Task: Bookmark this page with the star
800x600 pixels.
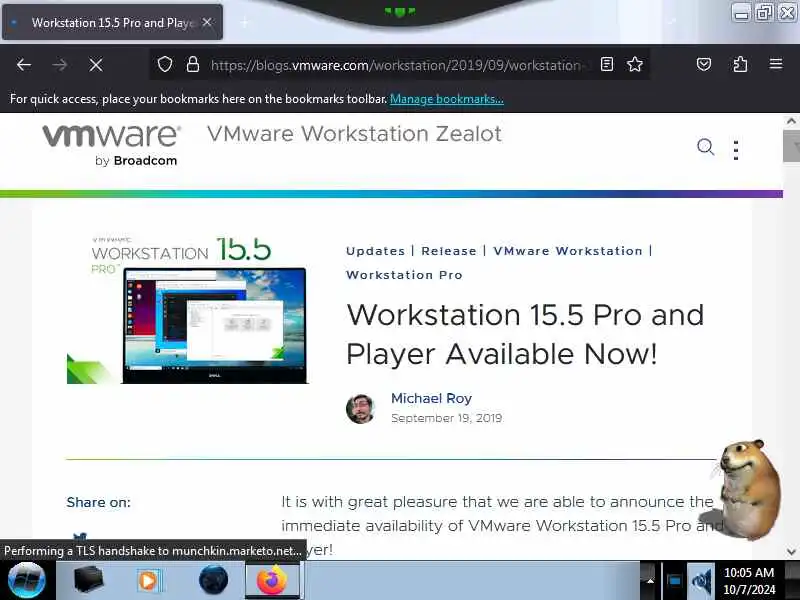Action: click(x=635, y=64)
